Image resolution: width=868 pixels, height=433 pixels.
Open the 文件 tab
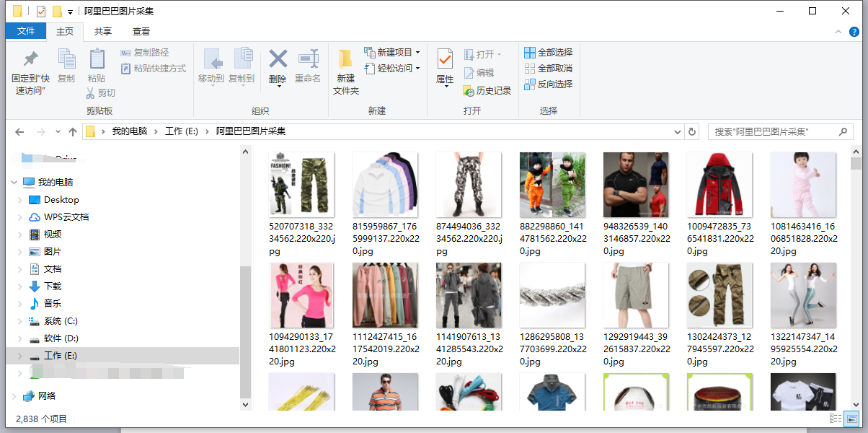pos(26,31)
